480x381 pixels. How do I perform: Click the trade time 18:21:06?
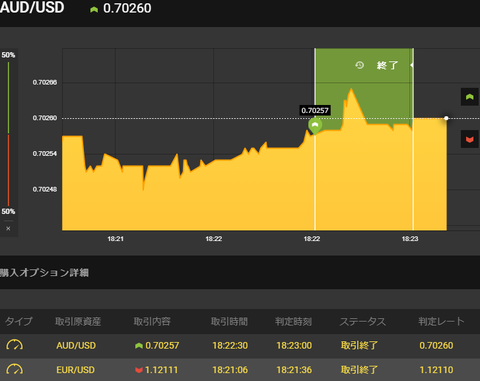[230, 370]
